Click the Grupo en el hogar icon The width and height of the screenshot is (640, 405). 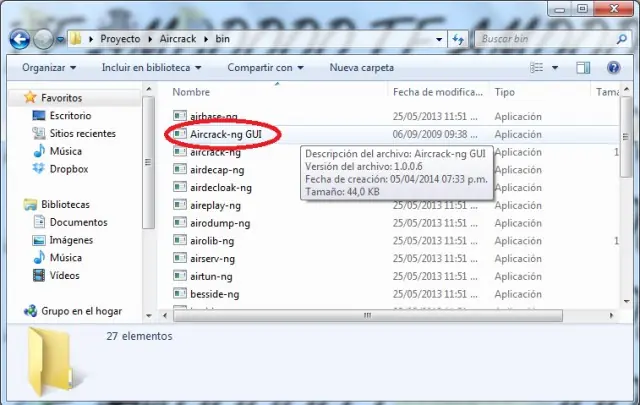pyautogui.click(x=30, y=311)
